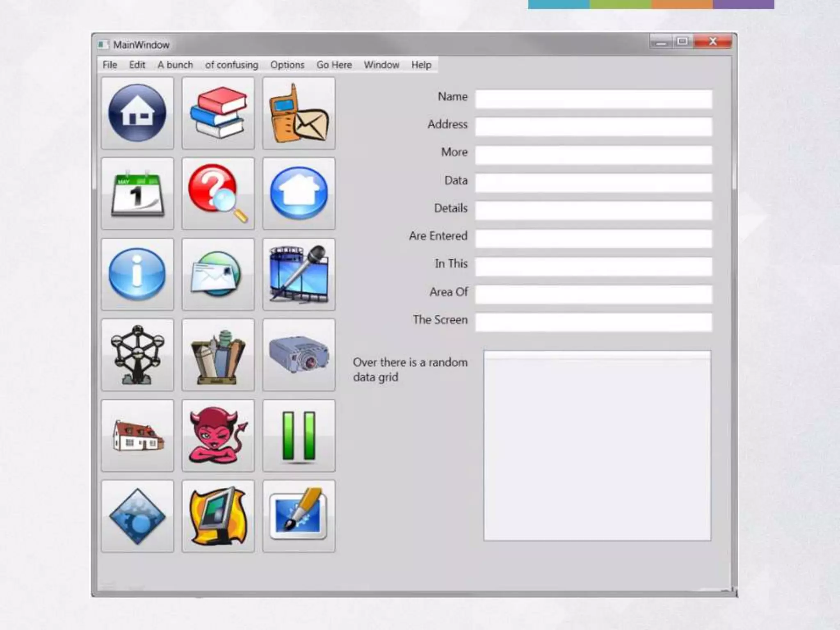Select the paintbrush picture icon
This screenshot has width=840, height=630.
click(299, 516)
